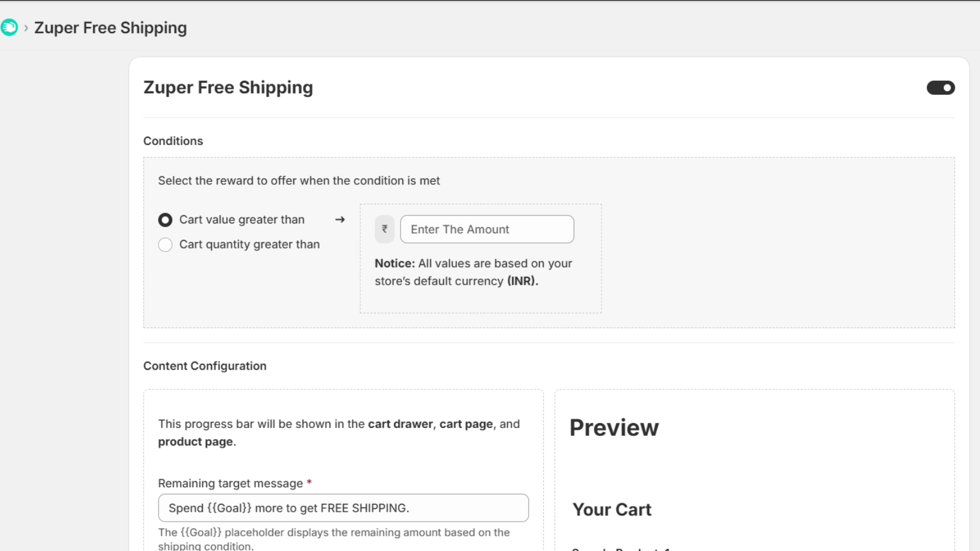Click the rupee currency symbol beside the amount field
The width and height of the screenshot is (980, 551).
pyautogui.click(x=384, y=229)
